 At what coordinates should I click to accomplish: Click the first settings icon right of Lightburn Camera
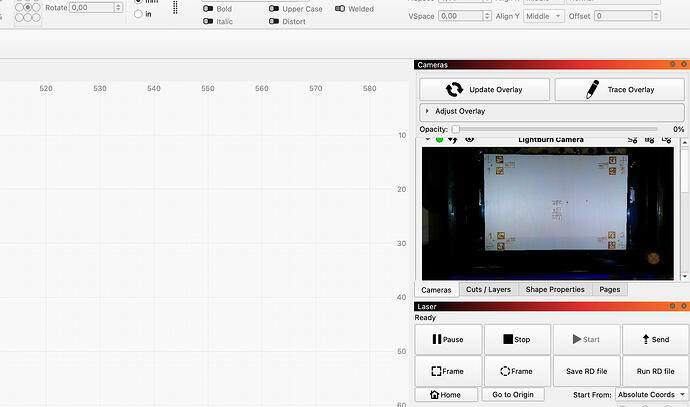click(x=632, y=139)
